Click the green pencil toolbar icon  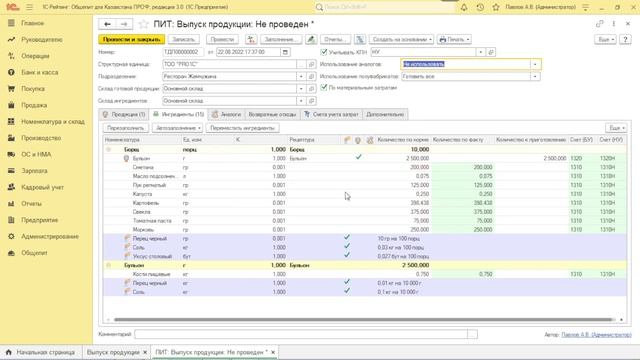(311, 39)
